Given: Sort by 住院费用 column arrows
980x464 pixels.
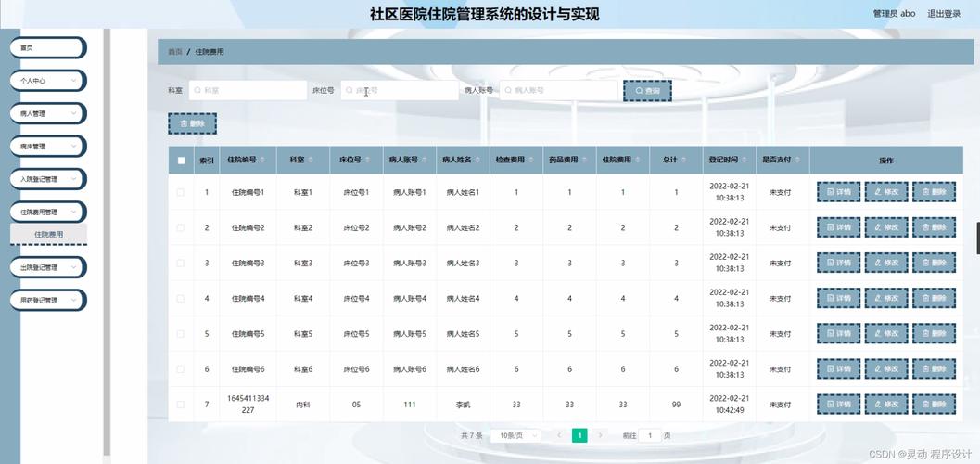Looking at the screenshot, I should (638, 161).
